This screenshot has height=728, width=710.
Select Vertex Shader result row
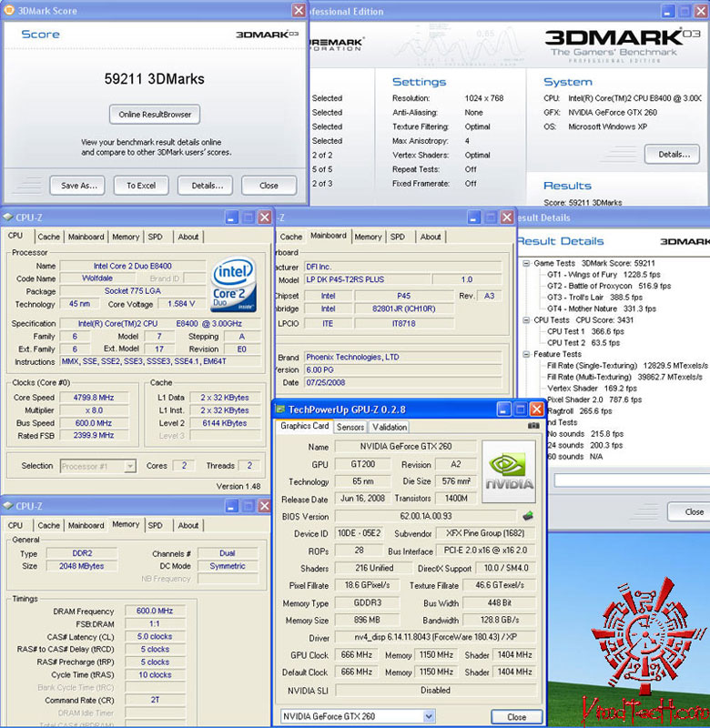tap(592, 389)
